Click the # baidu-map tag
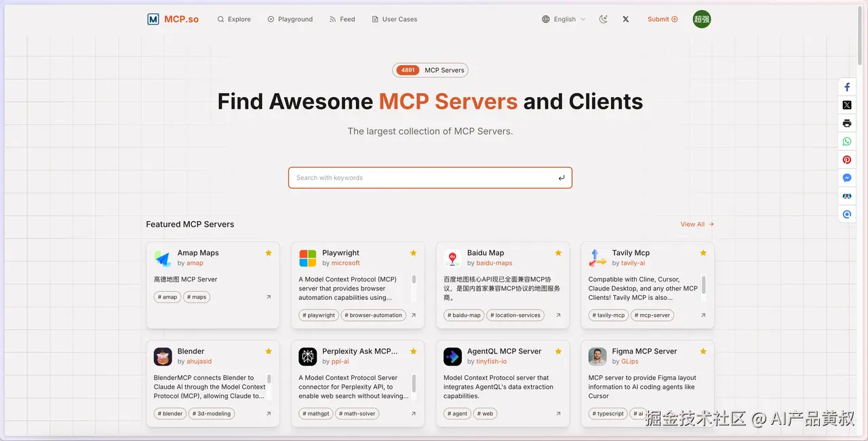 click(464, 315)
